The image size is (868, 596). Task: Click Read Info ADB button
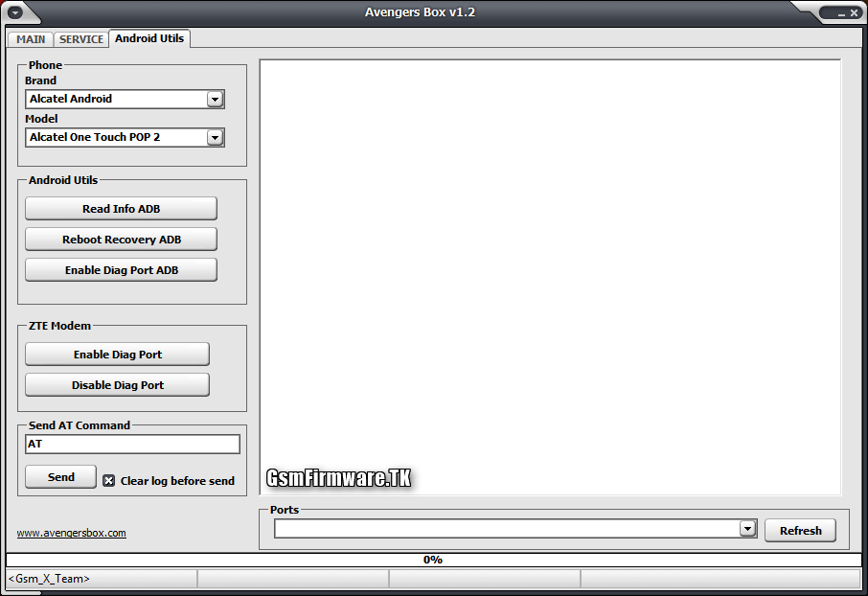[x=122, y=209]
